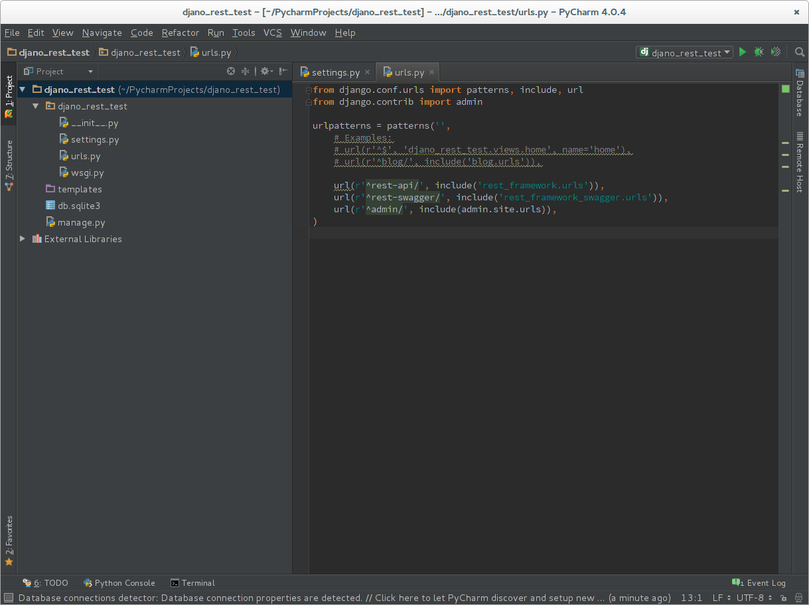Open the Python Console tool window

point(119,583)
